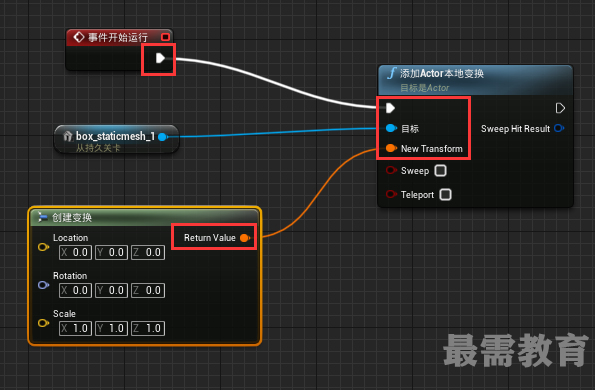Click the function f icon on Actor node
This screenshot has width=595, height=390.
click(392, 73)
